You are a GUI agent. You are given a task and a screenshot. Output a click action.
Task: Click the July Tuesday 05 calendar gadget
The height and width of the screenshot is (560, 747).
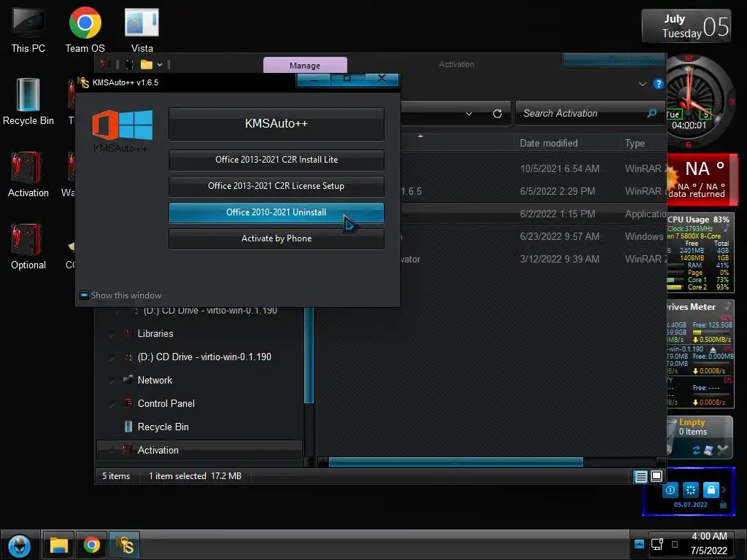pos(686,26)
